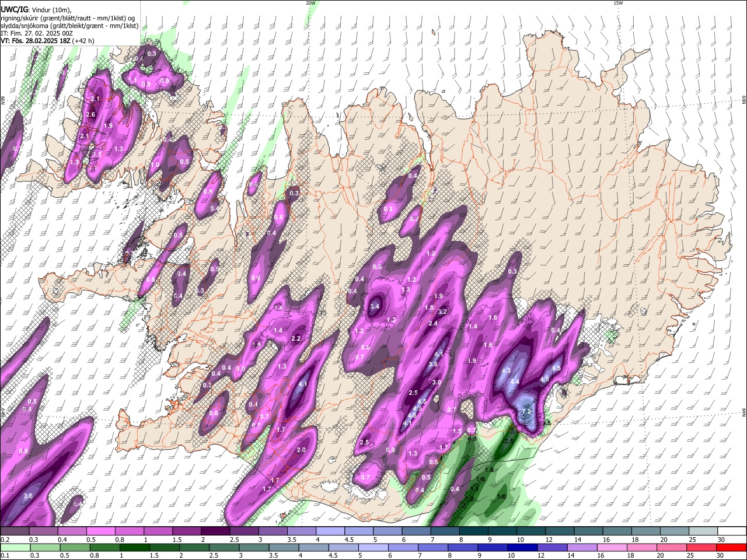The image size is (747, 560).
Task: Click the 3.2 value on the map
Action: (x=442, y=311)
